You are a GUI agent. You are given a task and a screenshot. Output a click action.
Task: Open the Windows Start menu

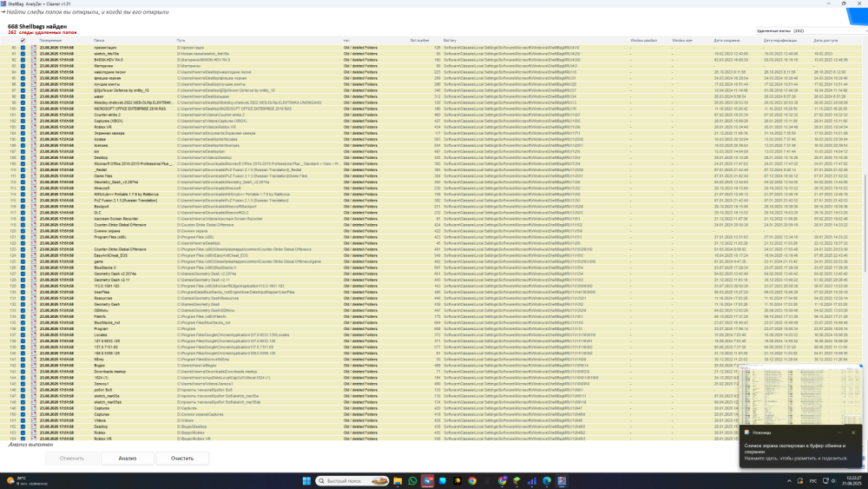[x=306, y=480]
